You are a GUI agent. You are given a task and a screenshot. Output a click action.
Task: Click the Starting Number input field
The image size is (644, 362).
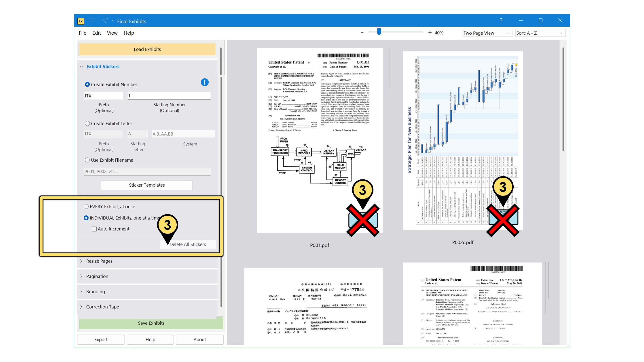tap(169, 96)
